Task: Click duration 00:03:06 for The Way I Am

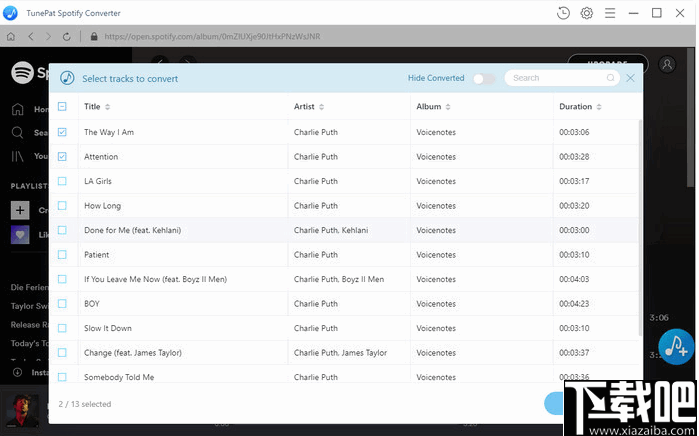Action: click(574, 132)
